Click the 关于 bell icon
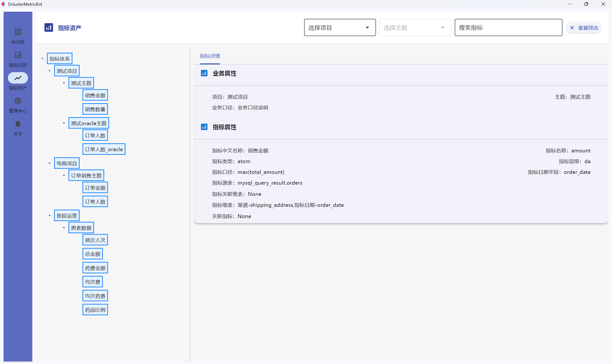The image size is (612, 364). [18, 124]
